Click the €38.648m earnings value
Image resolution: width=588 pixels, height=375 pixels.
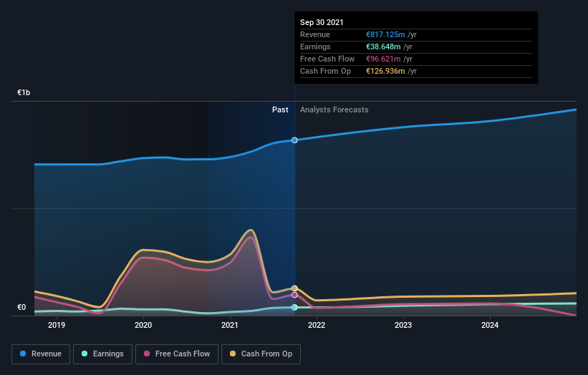pos(383,47)
